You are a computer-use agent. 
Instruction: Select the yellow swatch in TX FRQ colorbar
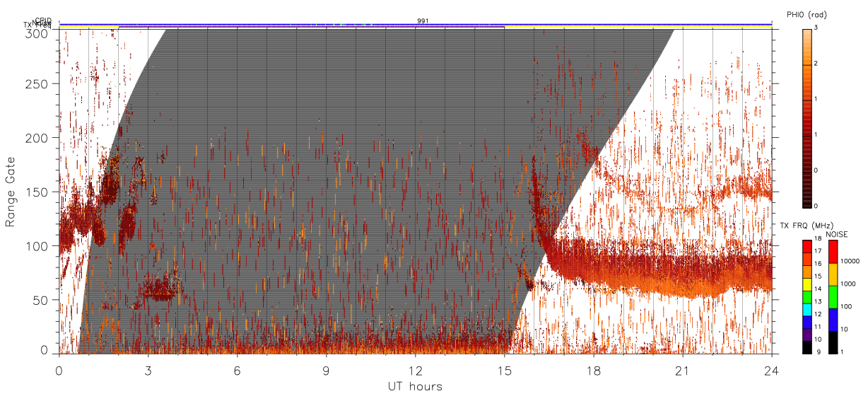[807, 284]
